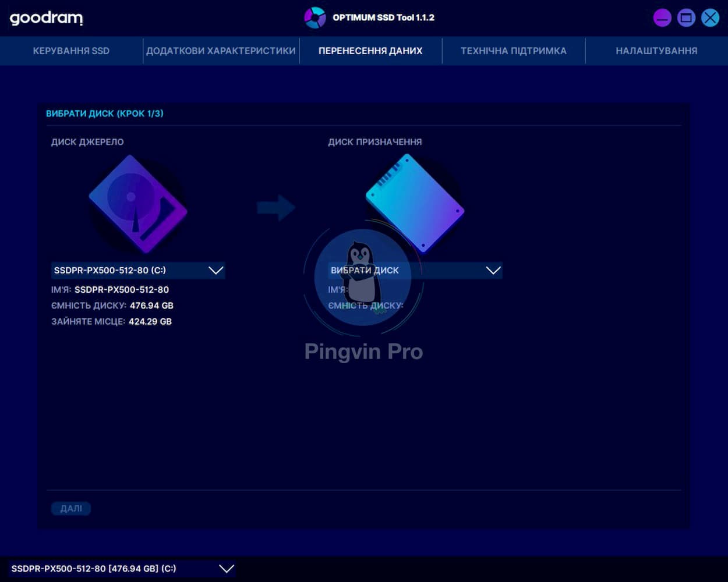Click the goodram logo
728x582 pixels.
click(x=46, y=18)
